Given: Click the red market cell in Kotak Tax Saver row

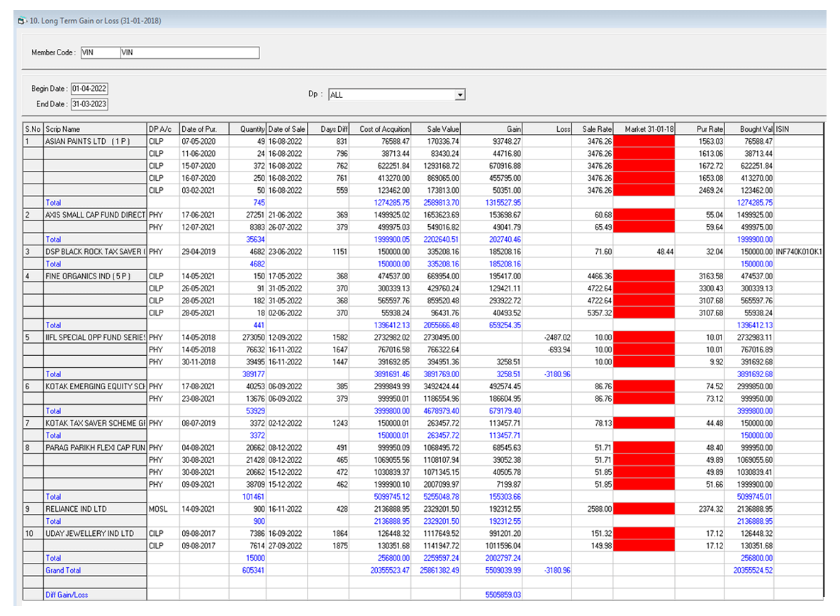Looking at the screenshot, I should pos(644,423).
